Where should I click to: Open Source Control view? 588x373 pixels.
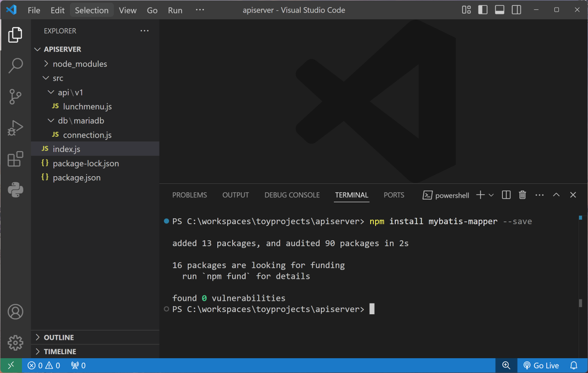pyautogui.click(x=15, y=96)
